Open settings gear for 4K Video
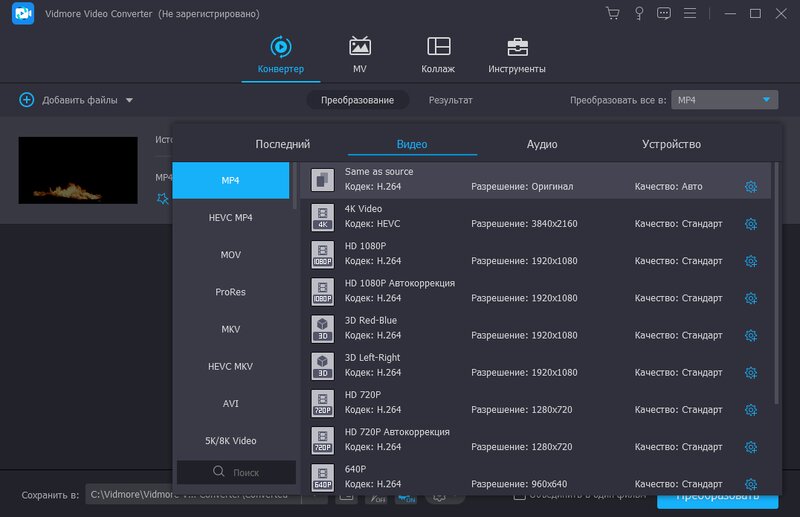Screen dimensions: 800x517 click(x=751, y=224)
